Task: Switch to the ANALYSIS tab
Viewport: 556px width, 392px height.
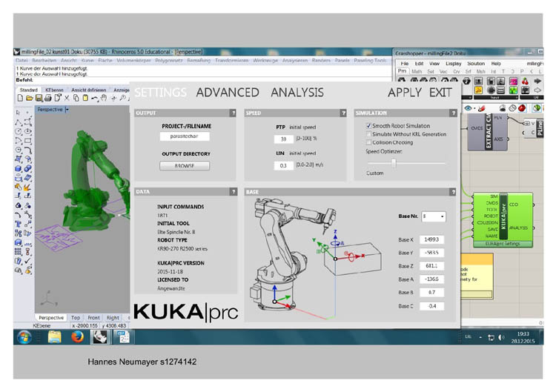Action: [297, 93]
